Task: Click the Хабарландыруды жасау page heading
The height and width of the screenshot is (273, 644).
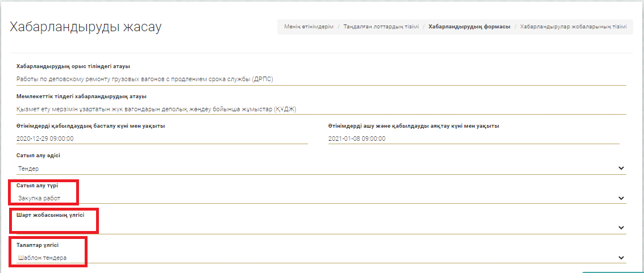Action: pos(86,27)
